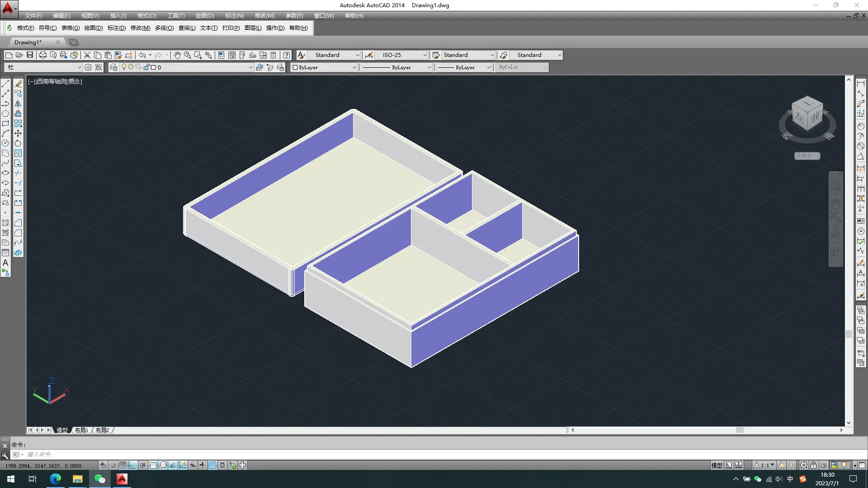Click the Help question mark icon
The width and height of the screenshot is (868, 488).
[x=287, y=55]
